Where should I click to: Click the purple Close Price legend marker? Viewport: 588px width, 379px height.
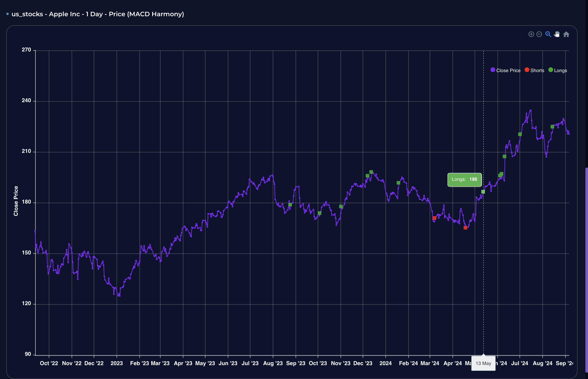point(493,70)
